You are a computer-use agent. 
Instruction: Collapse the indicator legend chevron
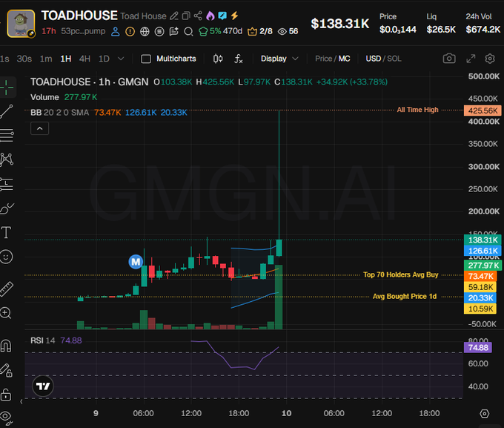coord(39,128)
